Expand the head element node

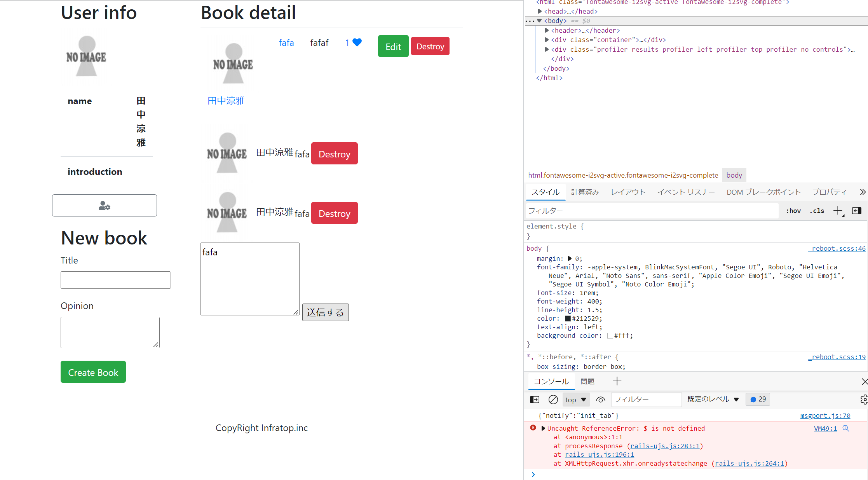540,11
